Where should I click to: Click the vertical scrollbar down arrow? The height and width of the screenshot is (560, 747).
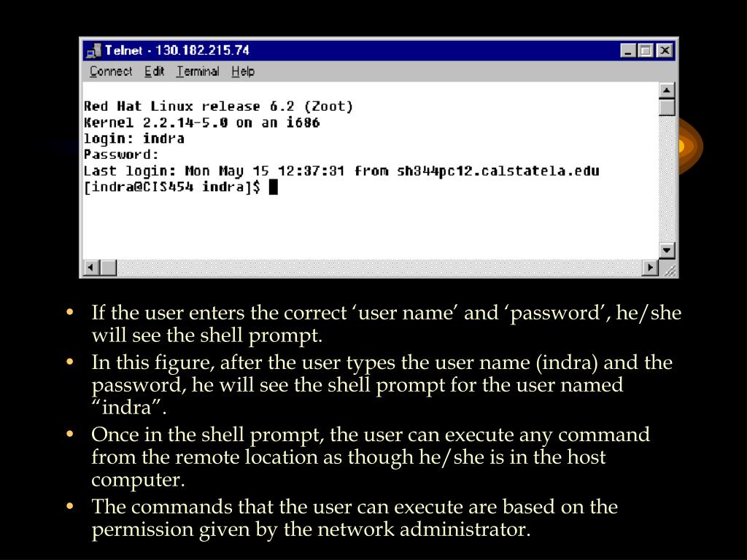pyautogui.click(x=667, y=250)
